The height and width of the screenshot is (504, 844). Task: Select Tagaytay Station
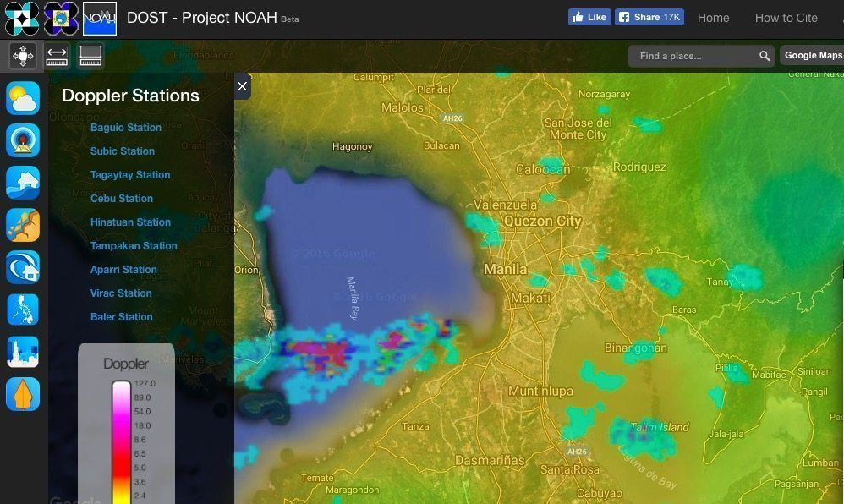[130, 175]
